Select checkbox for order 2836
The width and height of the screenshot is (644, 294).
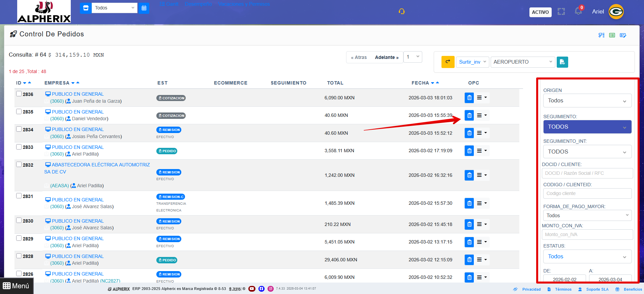(19, 94)
